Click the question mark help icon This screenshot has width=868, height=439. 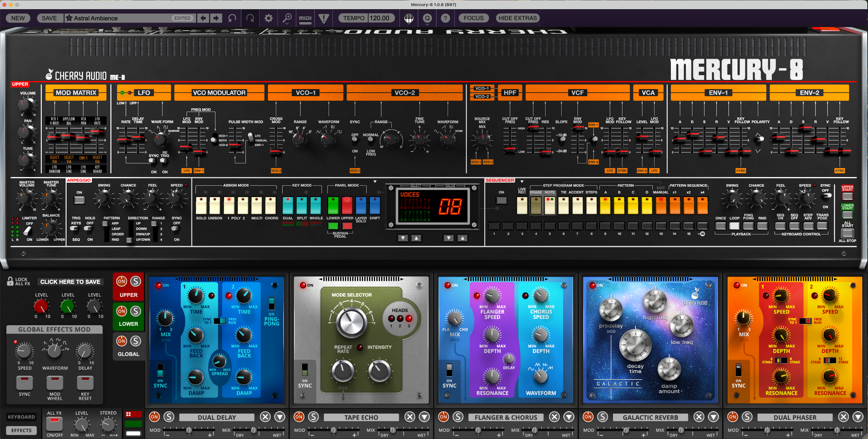[445, 18]
